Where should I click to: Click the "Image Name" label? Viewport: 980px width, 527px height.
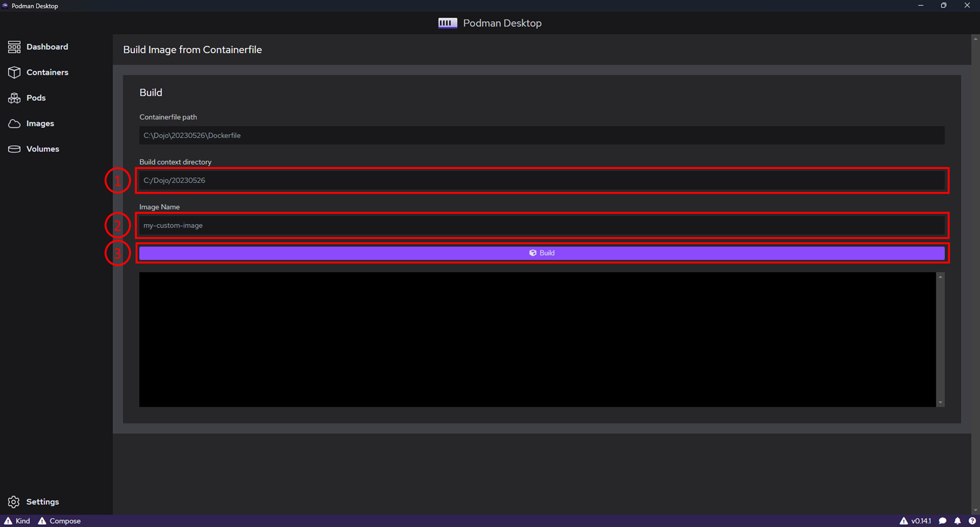point(159,207)
